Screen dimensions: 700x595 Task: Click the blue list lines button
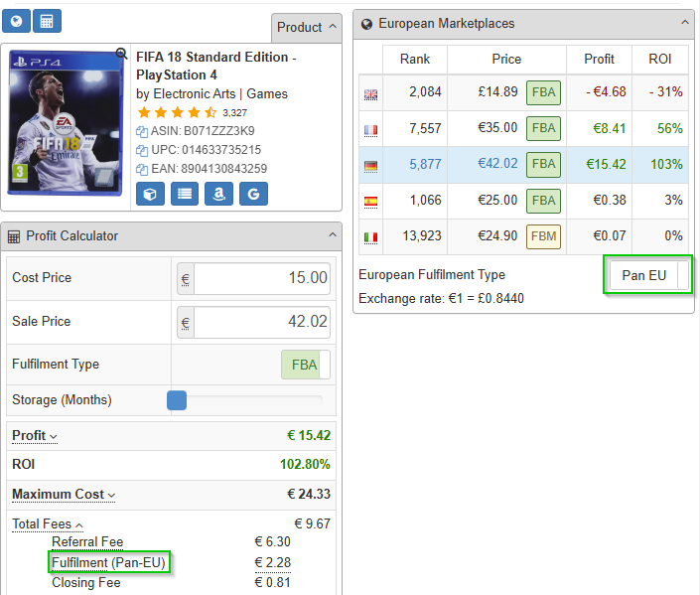[185, 194]
